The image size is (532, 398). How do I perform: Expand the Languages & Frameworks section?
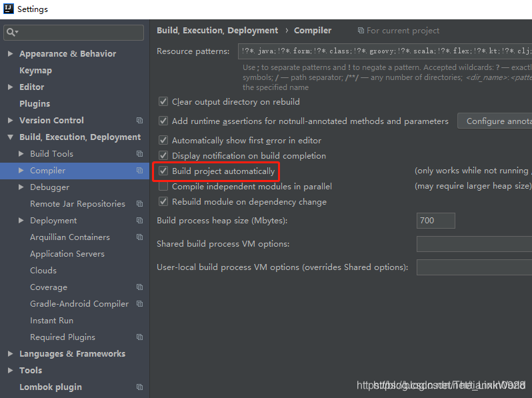10,353
